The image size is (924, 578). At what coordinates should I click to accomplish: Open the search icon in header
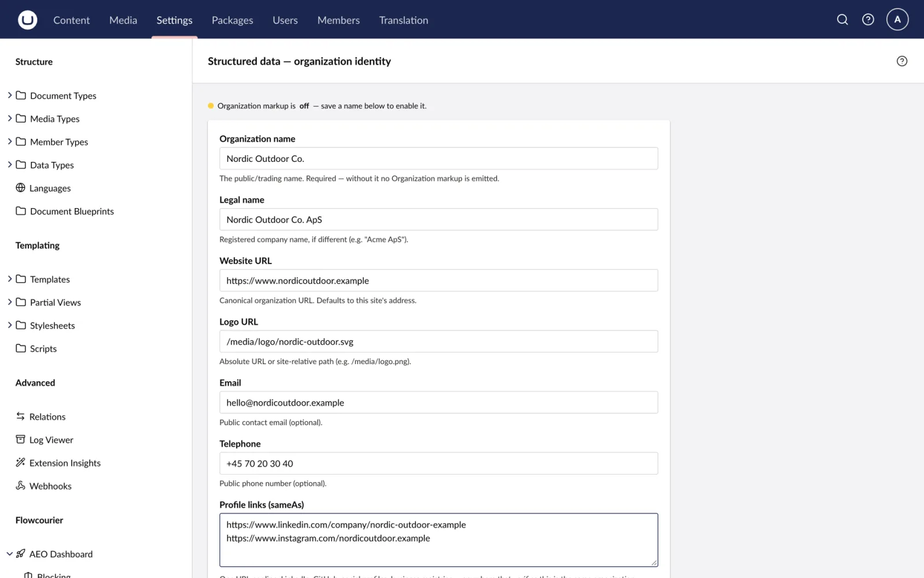click(843, 20)
